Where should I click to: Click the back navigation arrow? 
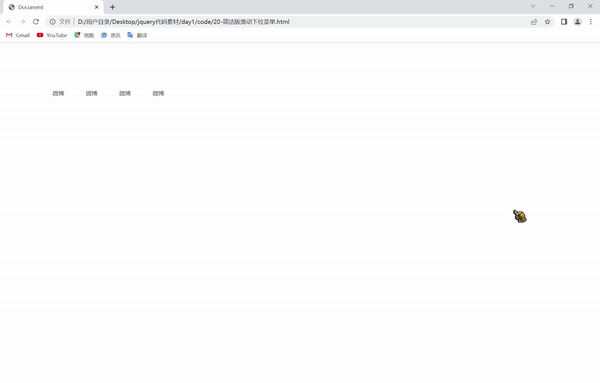point(9,22)
